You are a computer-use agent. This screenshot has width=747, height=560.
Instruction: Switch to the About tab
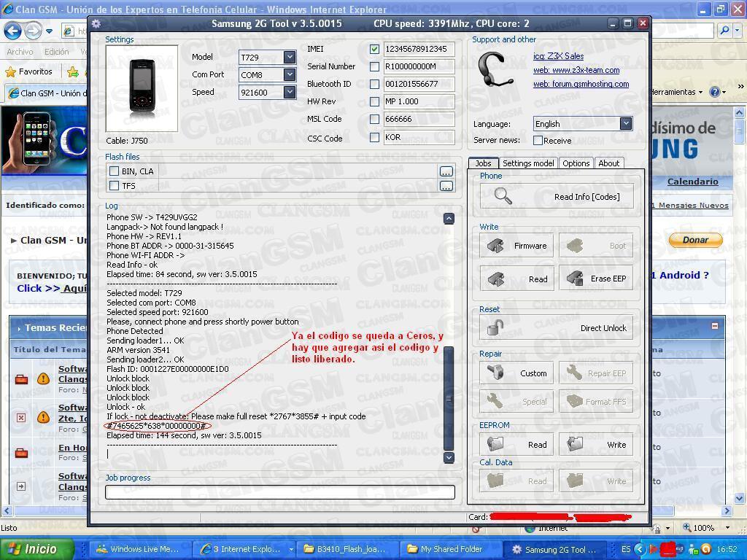(x=609, y=163)
